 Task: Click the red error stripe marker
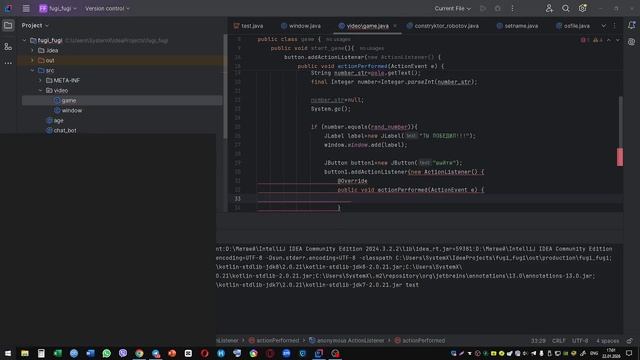coord(620,157)
